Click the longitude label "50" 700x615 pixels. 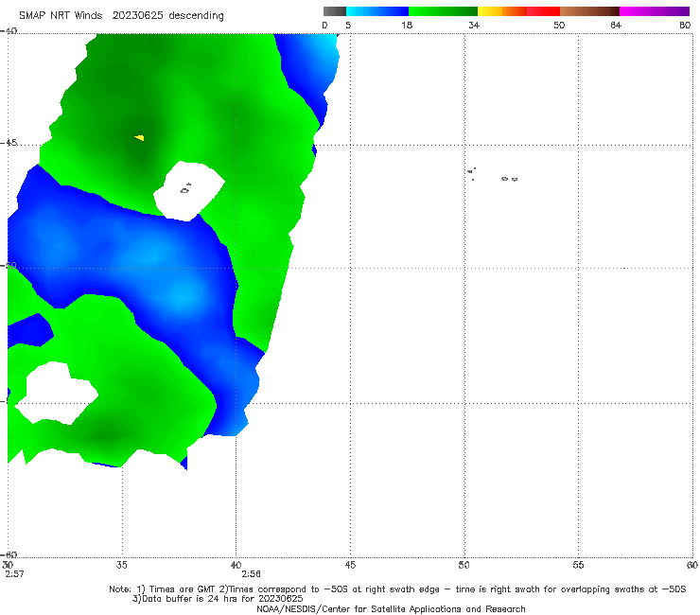464,565
